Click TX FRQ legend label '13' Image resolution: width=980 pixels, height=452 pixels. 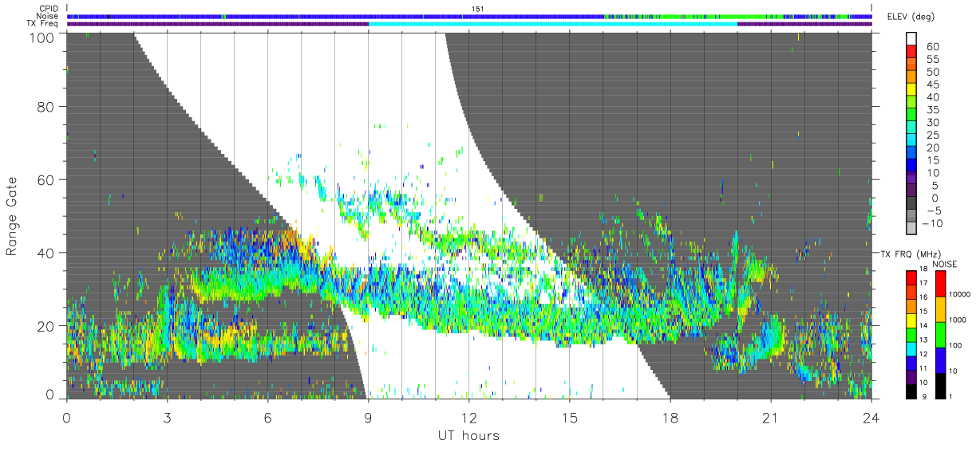pos(923,340)
